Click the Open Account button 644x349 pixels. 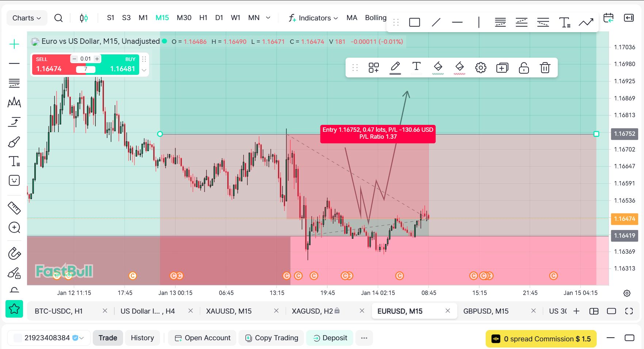pos(203,338)
